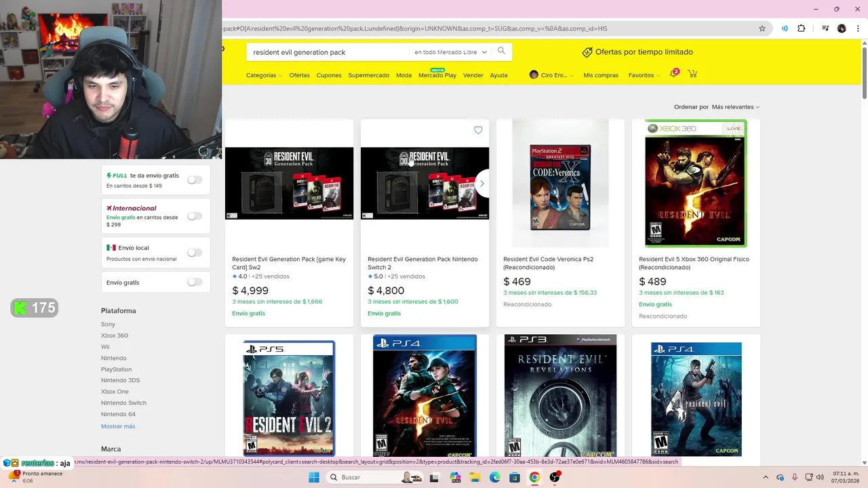Expand the Categorías dropdown
The height and width of the screenshot is (488, 868).
pyautogui.click(x=264, y=75)
